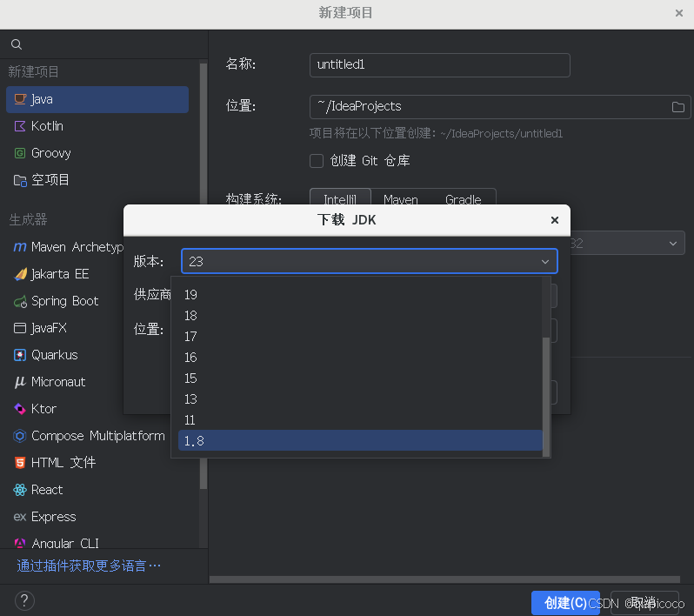The width and height of the screenshot is (694, 616).
Task: Click the version list scrollbar thumb
Action: tap(546, 397)
